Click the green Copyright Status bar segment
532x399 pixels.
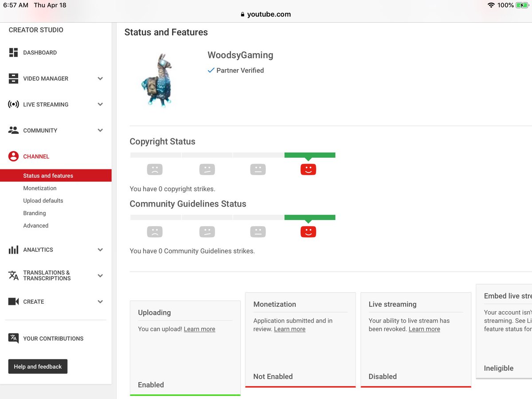coord(310,155)
